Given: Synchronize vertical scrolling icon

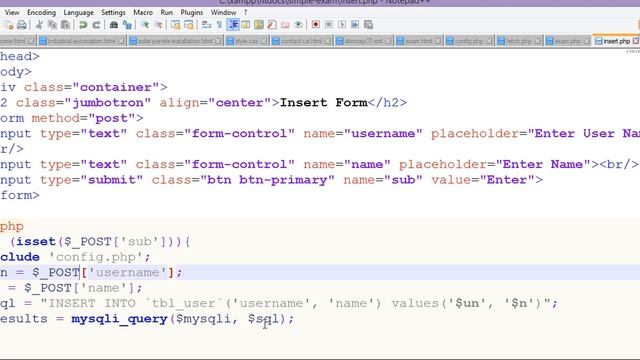Looking at the screenshot, I should [176, 25].
